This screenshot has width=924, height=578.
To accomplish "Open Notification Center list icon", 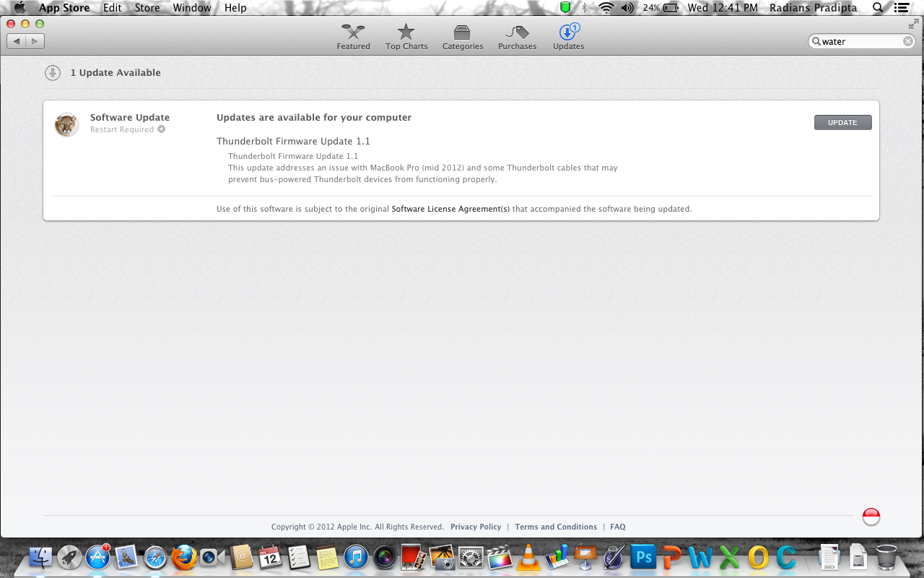I will click(x=901, y=8).
